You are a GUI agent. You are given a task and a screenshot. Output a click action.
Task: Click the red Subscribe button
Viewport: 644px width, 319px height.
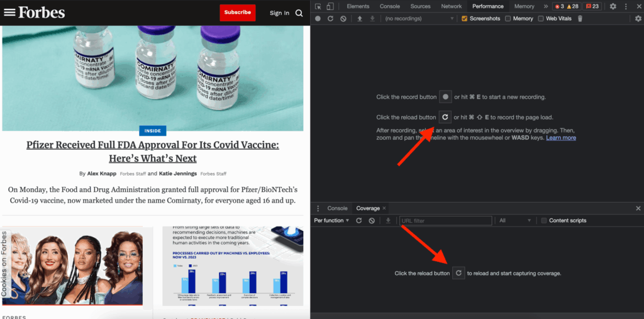(x=237, y=13)
